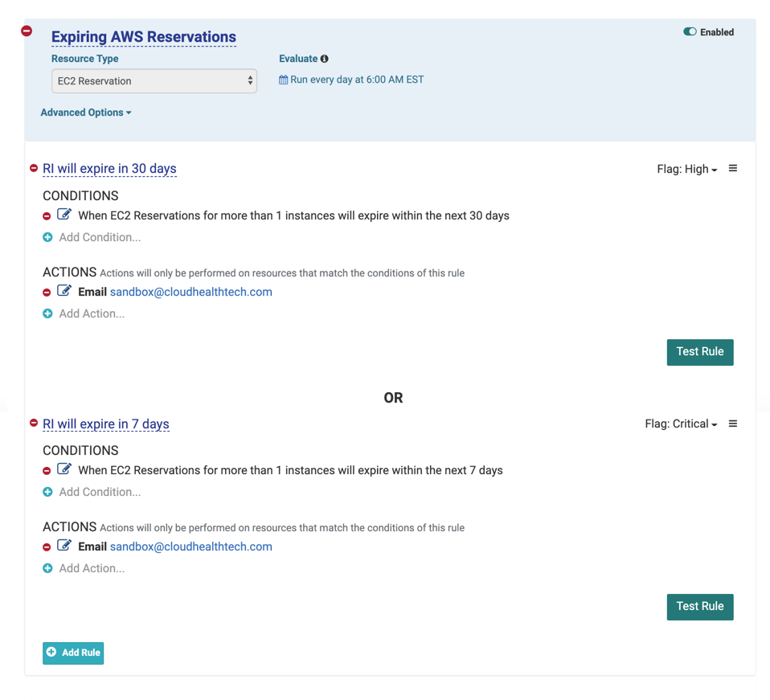Edit the Email action in 30 days rule
The width and height of the screenshot is (770, 700).
pos(64,292)
